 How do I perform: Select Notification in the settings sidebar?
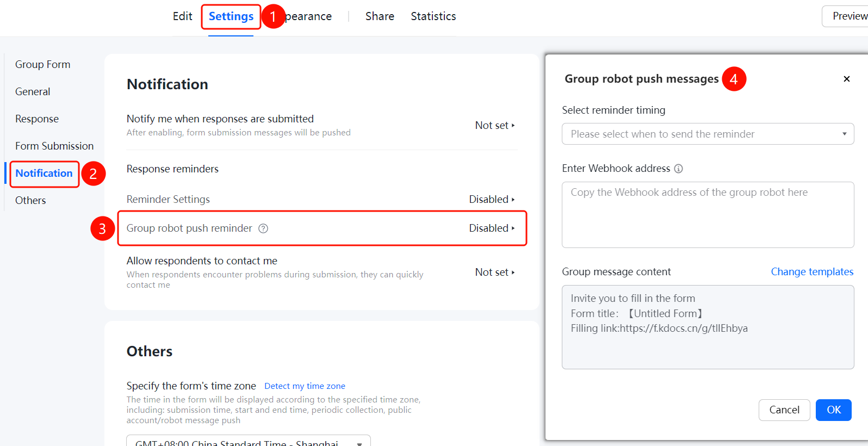pyautogui.click(x=44, y=173)
